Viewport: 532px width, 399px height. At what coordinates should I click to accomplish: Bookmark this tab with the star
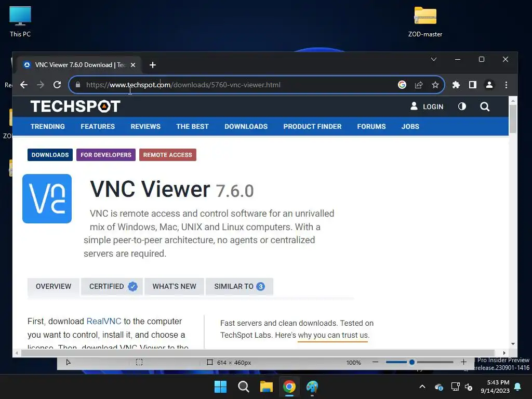click(435, 85)
